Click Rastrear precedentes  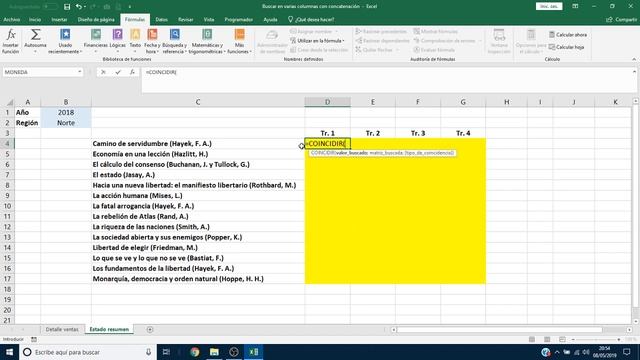(x=381, y=31)
